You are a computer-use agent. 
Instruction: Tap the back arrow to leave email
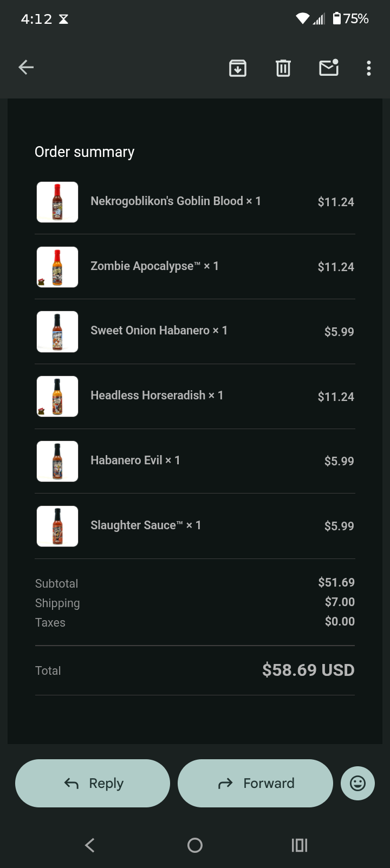click(26, 68)
